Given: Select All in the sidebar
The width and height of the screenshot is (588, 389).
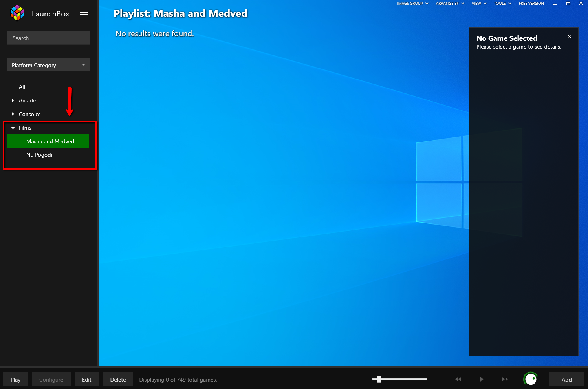Looking at the screenshot, I should [22, 87].
